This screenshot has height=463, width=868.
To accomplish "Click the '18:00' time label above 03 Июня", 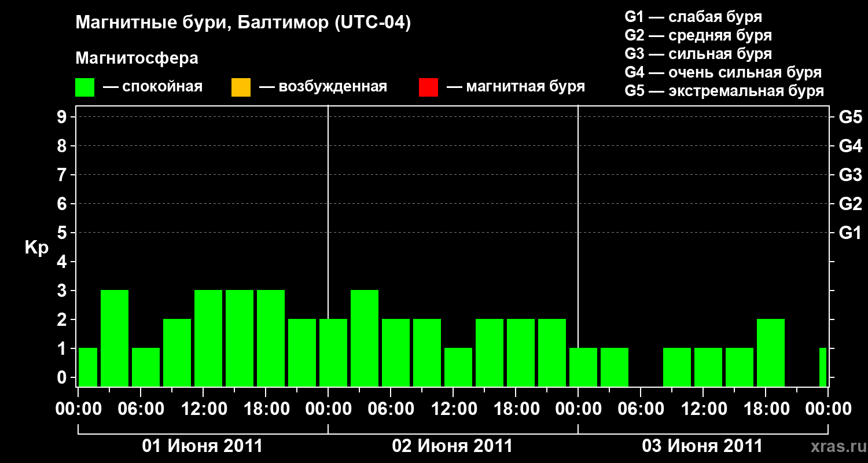I will (766, 409).
